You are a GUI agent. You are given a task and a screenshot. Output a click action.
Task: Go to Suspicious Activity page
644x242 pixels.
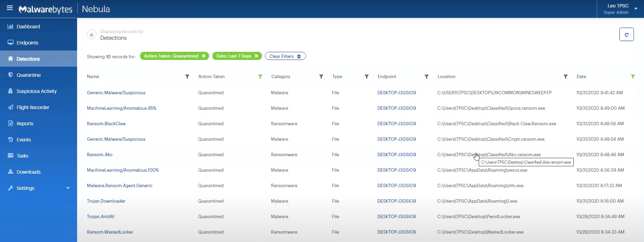click(x=36, y=91)
